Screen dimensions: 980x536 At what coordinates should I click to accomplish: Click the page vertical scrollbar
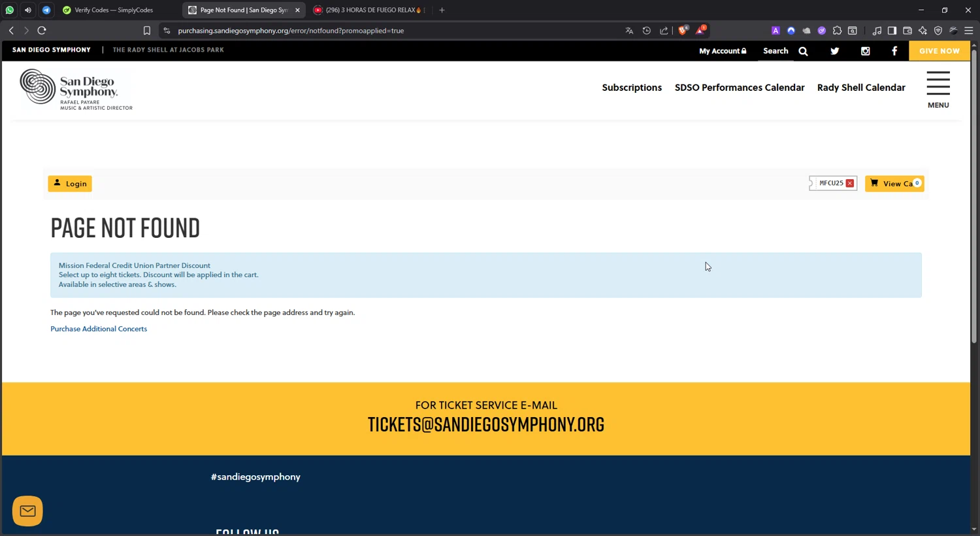click(x=974, y=196)
